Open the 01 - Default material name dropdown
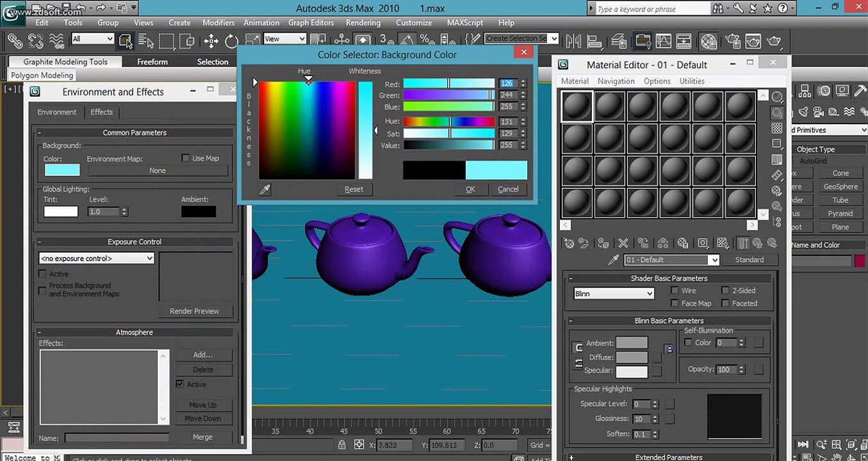The width and height of the screenshot is (868, 461). (672, 259)
